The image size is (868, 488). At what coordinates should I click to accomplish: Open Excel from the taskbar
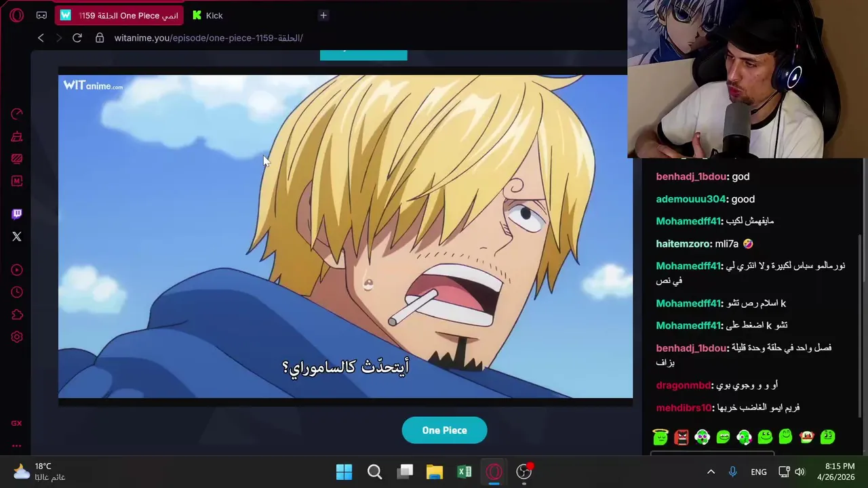tap(465, 472)
